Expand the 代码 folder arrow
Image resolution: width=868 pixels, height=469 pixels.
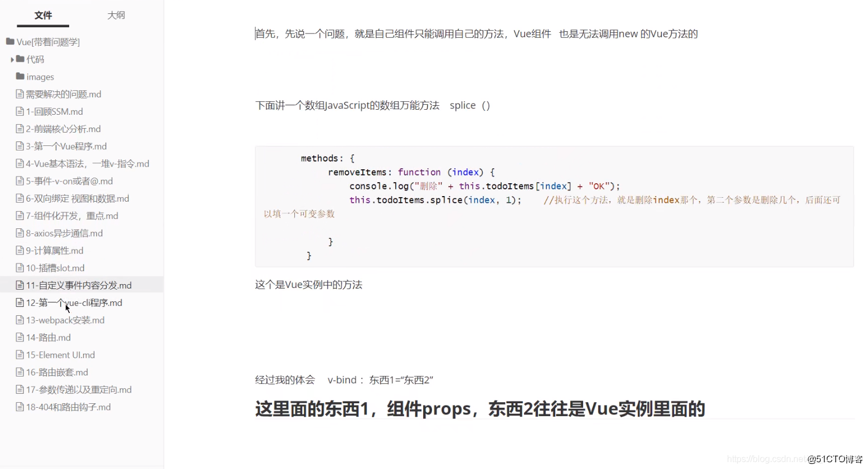12,60
